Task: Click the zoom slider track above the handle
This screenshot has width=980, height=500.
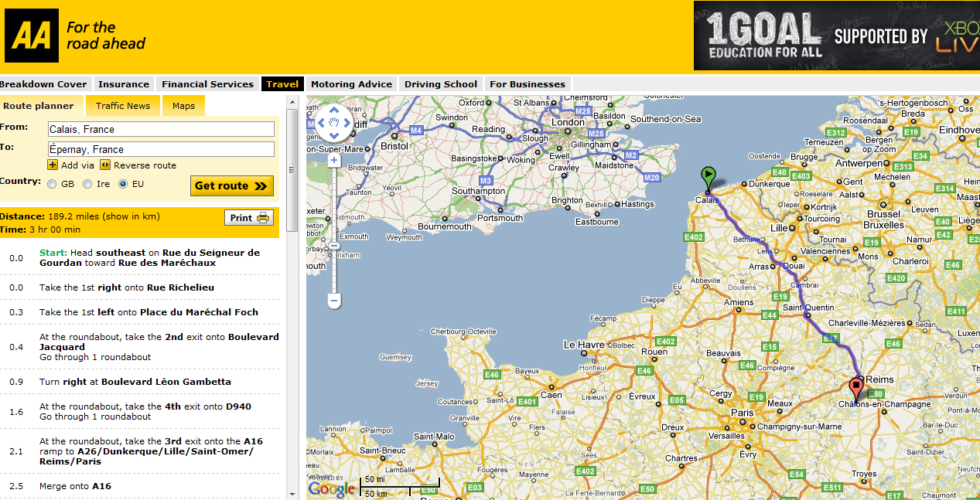Action: 334,204
